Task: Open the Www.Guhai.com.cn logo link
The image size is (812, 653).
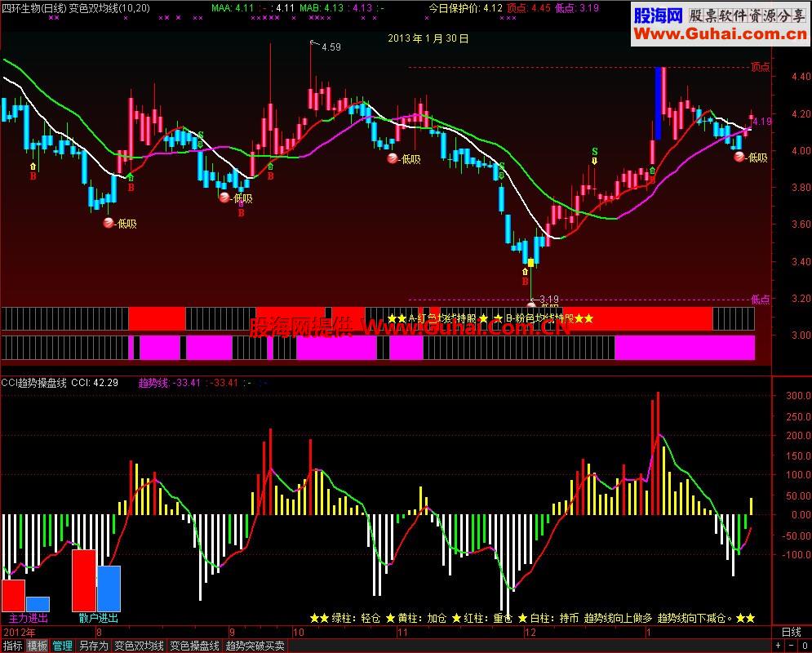Action: tap(721, 33)
